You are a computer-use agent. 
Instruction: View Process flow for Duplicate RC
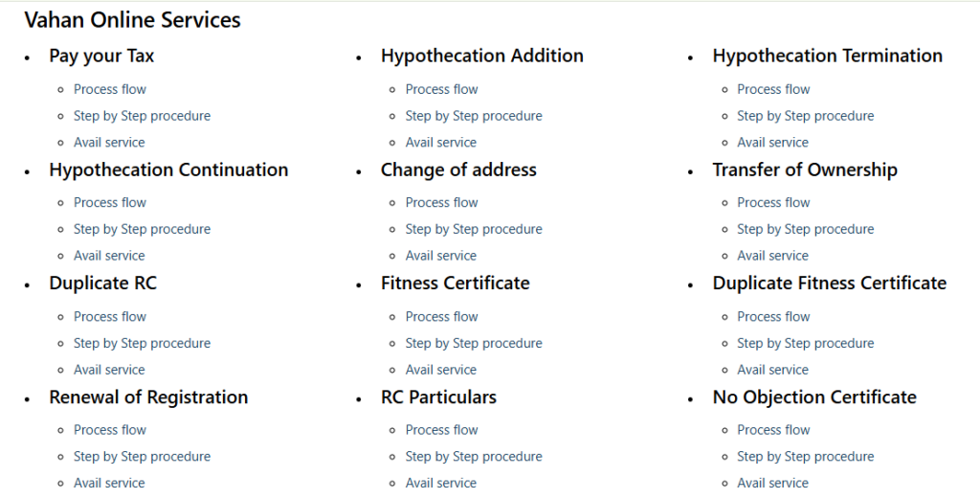point(110,317)
